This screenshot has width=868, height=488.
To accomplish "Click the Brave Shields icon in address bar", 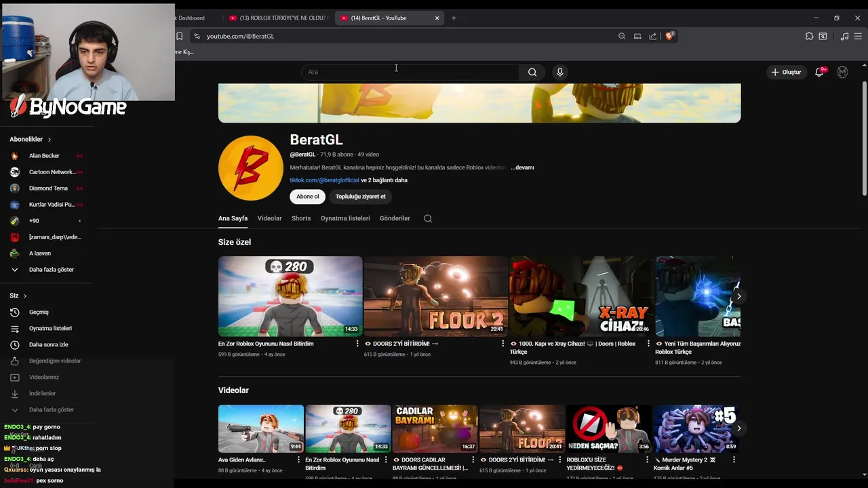I will pyautogui.click(x=669, y=36).
